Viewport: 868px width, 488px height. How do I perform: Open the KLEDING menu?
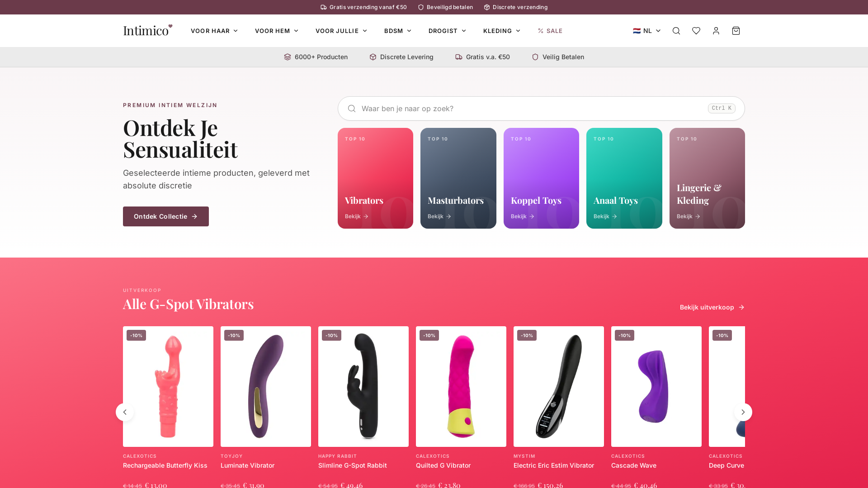[502, 31]
